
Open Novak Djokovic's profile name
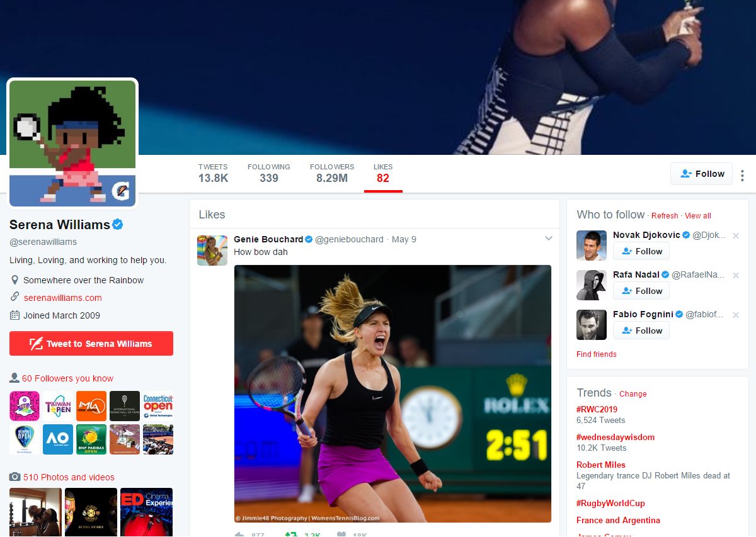click(646, 235)
